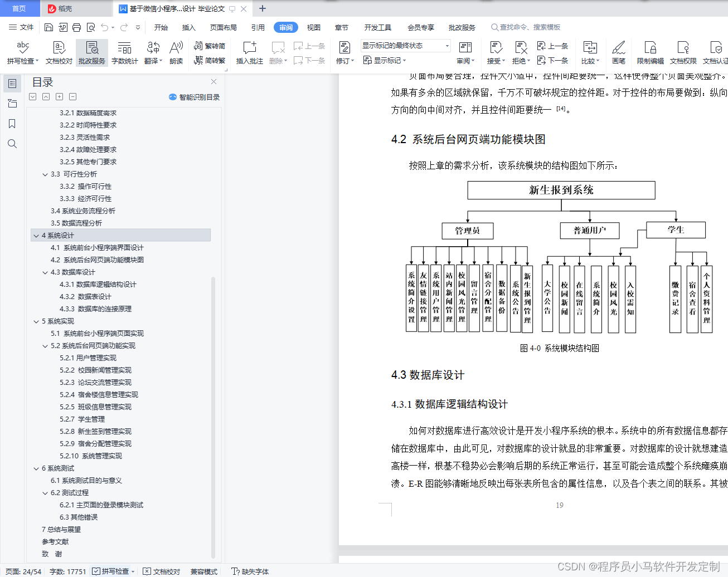
Task: Click the save icon in quick access toolbar
Action: (x=48, y=27)
